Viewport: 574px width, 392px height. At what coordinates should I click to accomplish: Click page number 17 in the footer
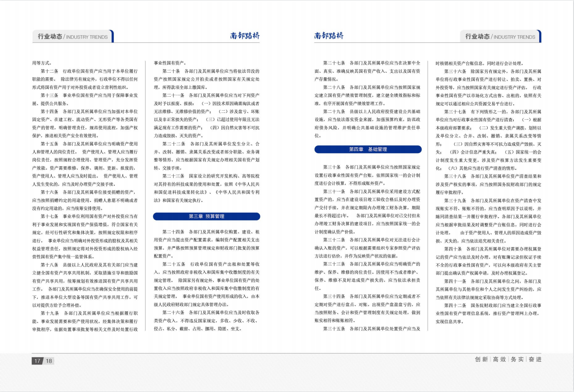point(38,361)
